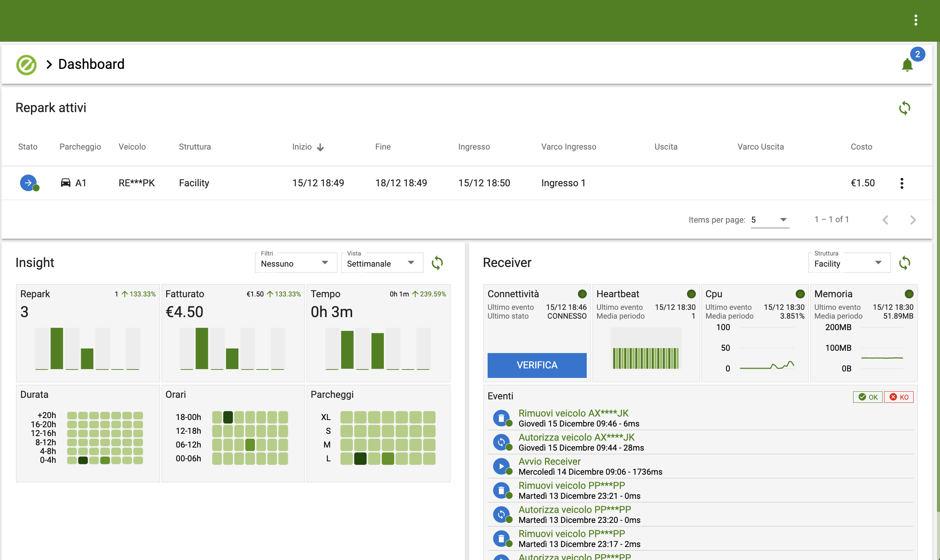940x560 pixels.
Task: Click the breadcrumb chevron before Dashboard
Action: click(49, 64)
